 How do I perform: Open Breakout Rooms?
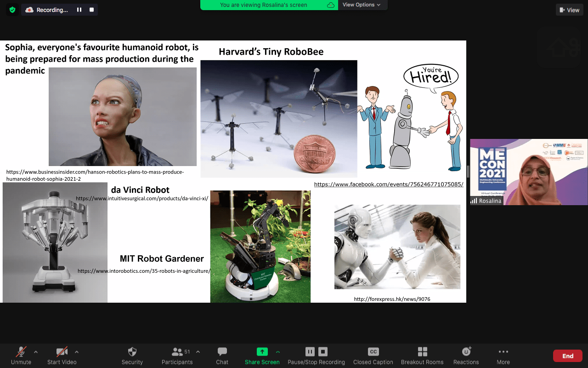tap(422, 356)
